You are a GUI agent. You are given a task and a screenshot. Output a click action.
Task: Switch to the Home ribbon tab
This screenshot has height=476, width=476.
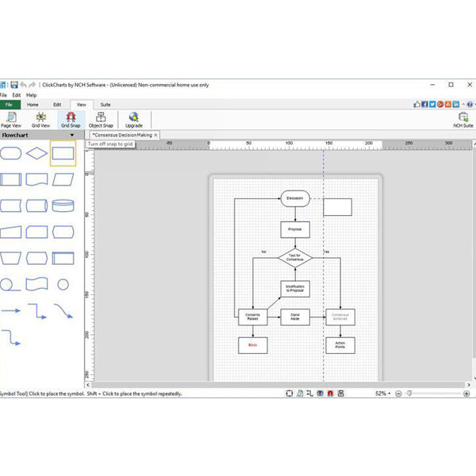pos(33,105)
